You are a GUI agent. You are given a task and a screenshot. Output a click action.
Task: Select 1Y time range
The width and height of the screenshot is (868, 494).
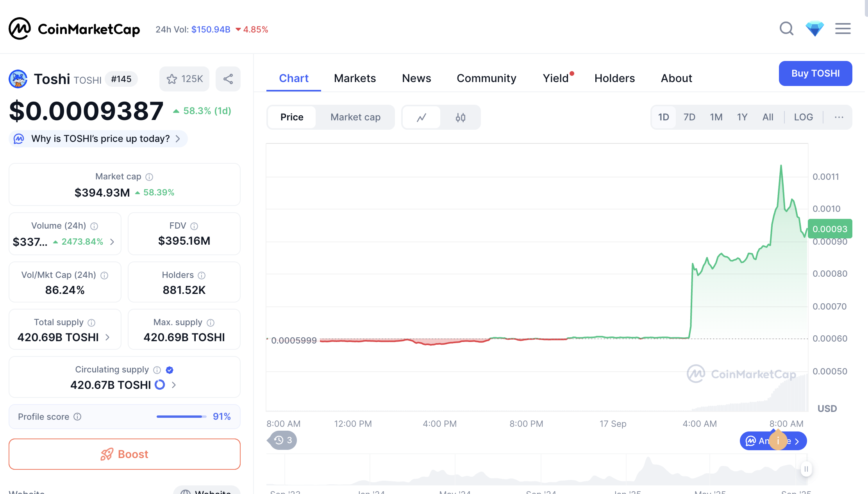coord(742,117)
